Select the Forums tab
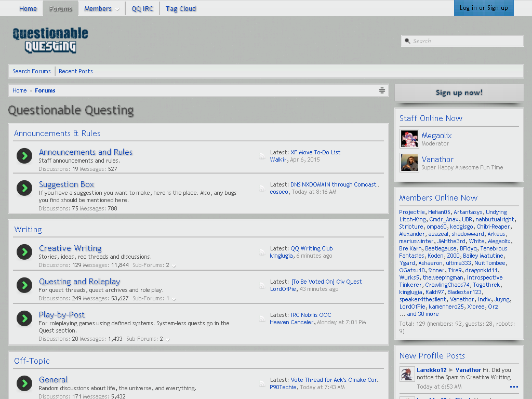Viewport: 532px width, 399px height. (x=60, y=8)
